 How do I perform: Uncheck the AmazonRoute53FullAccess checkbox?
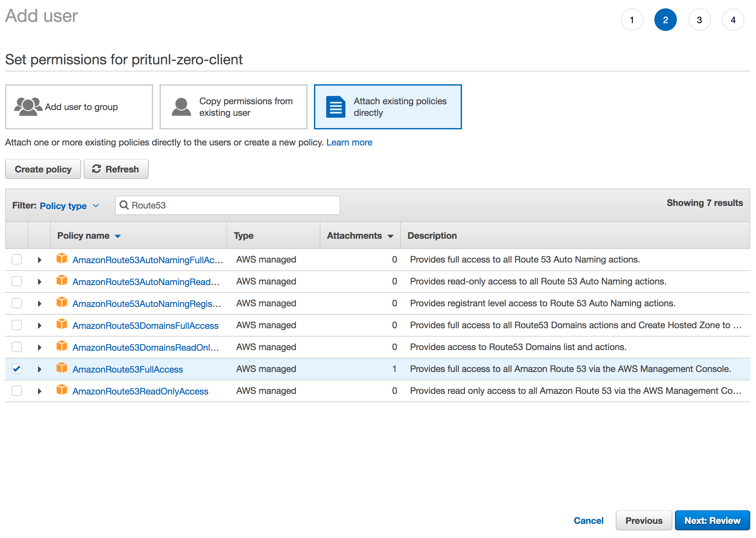click(16, 369)
